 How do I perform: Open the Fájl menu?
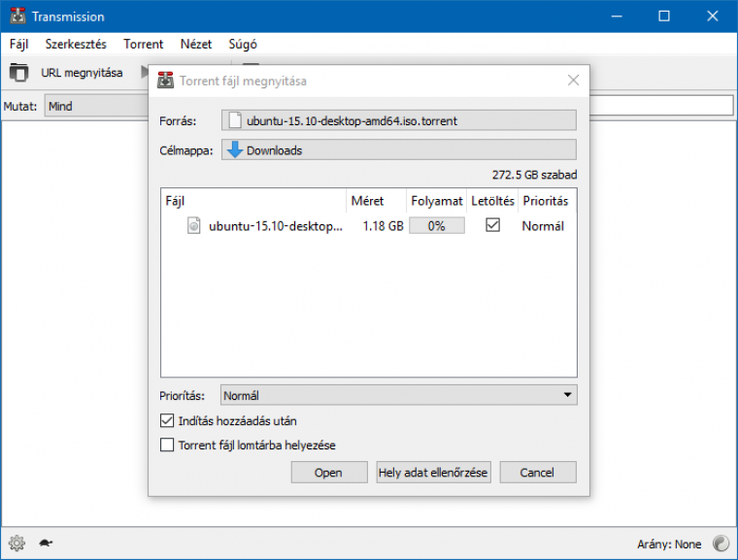click(18, 45)
